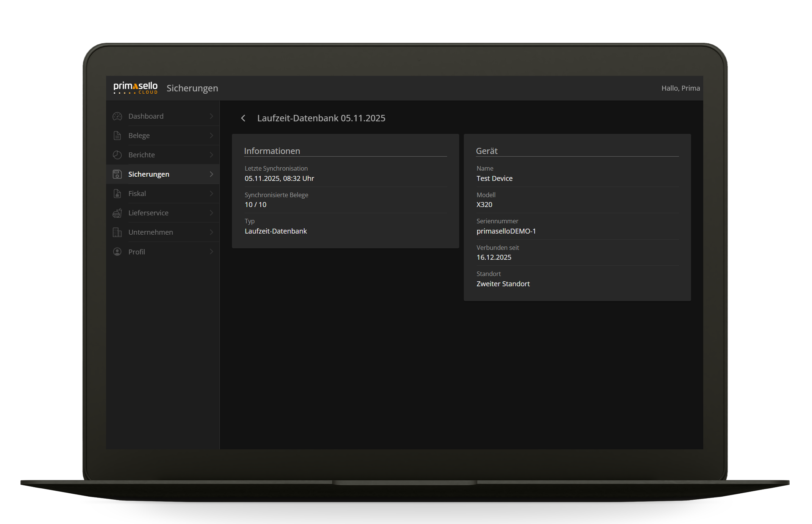Go back using the left arrow
Viewport: 812px width, 524px height.
pos(243,118)
